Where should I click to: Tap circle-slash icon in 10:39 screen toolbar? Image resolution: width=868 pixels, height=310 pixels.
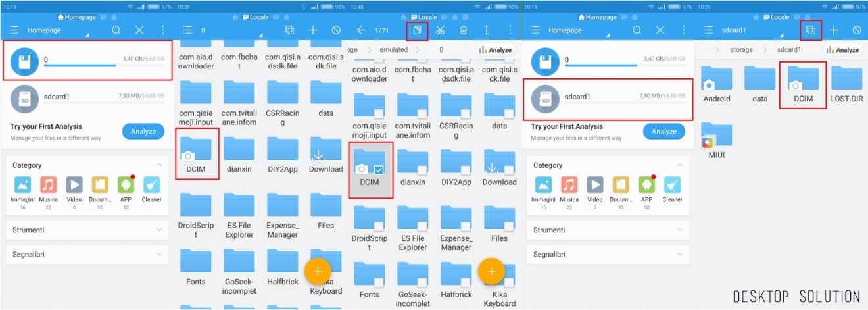[336, 30]
